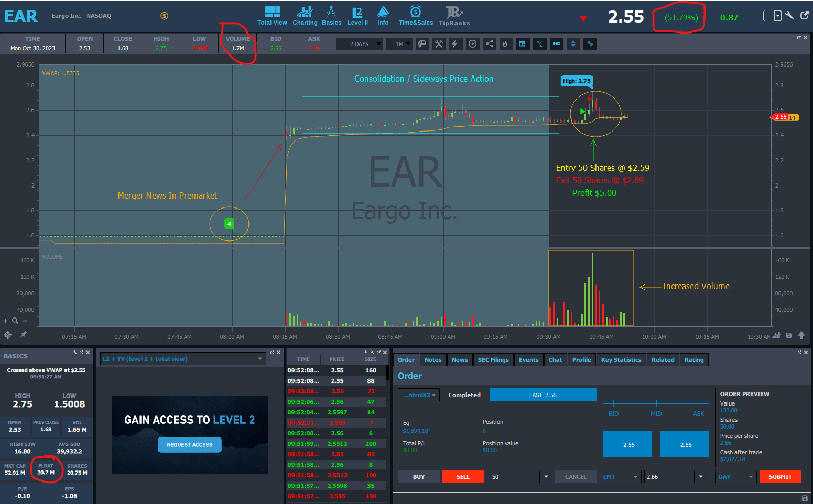Select BUY order side
Viewport: 813px width, 504px height.
pyautogui.click(x=419, y=477)
